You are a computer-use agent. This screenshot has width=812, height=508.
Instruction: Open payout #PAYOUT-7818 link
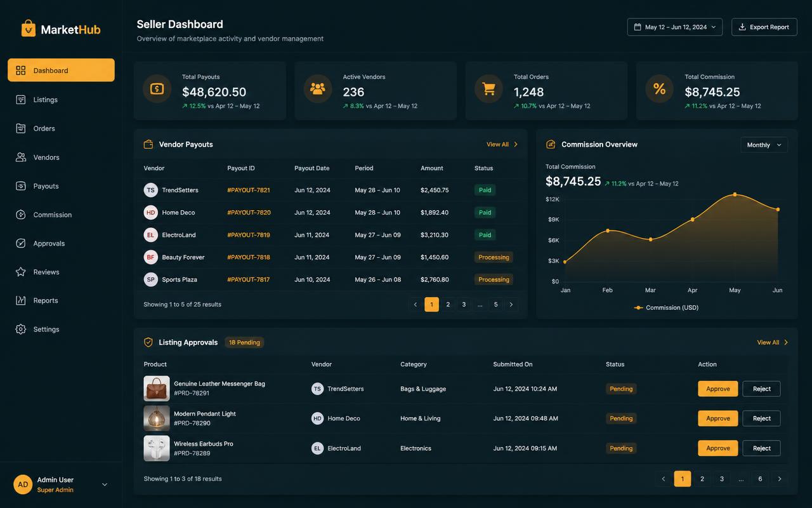point(249,257)
